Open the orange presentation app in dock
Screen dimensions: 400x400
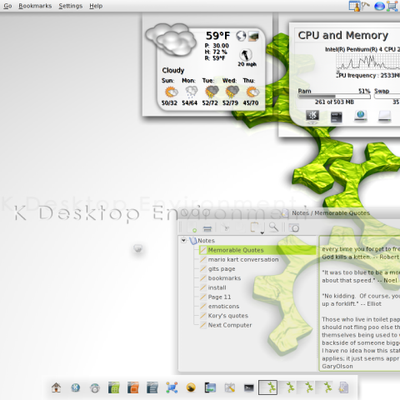point(133,387)
